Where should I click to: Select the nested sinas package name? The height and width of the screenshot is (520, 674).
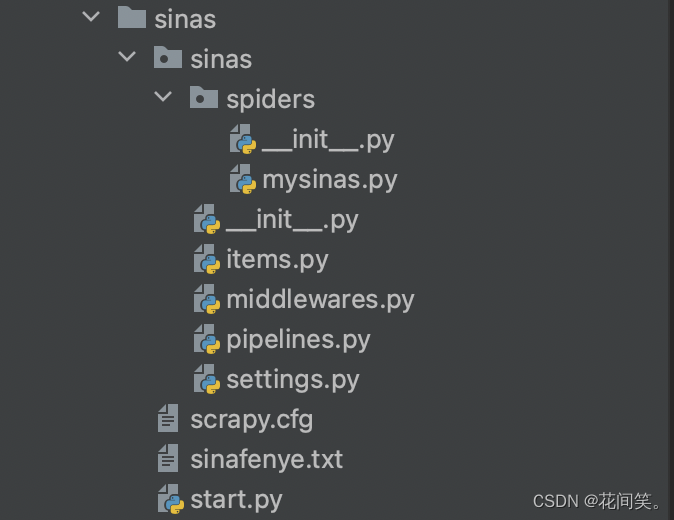point(221,59)
